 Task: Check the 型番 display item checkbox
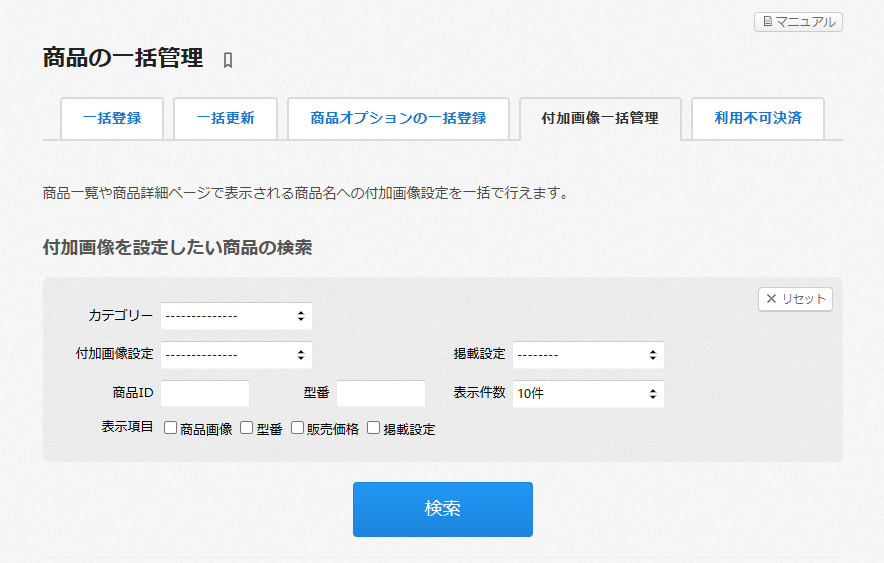pyautogui.click(x=246, y=428)
